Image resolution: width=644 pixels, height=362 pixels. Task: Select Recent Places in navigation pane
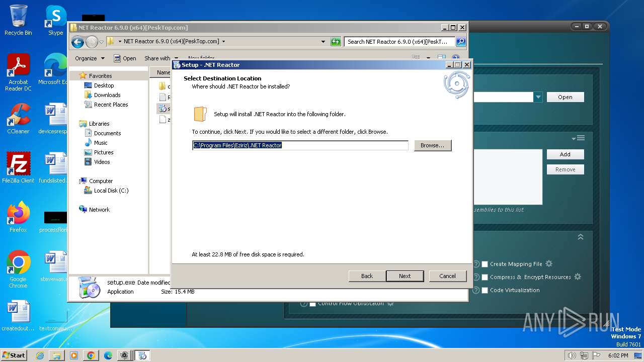[111, 105]
